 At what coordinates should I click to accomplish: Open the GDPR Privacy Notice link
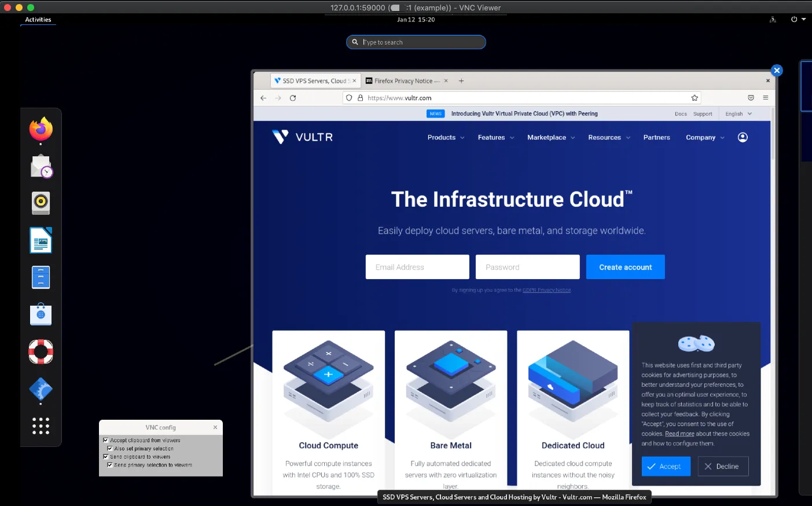546,290
